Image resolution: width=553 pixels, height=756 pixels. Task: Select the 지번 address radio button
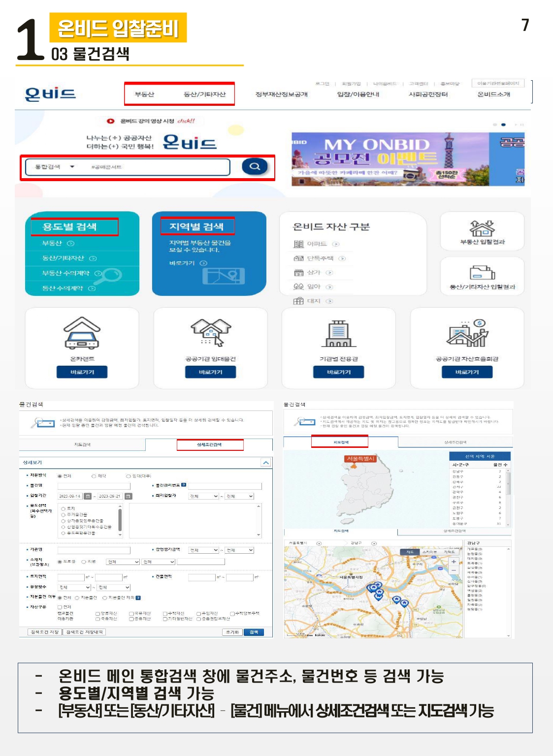point(84,562)
